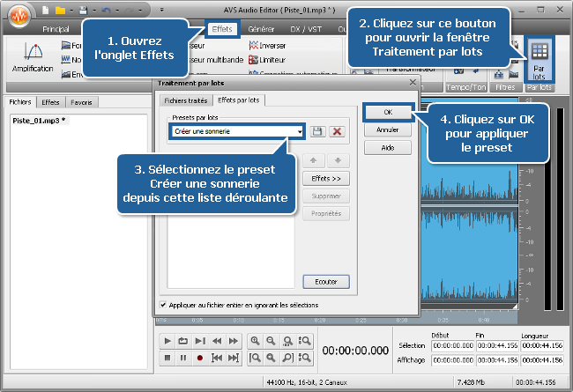
Task: Click the Sélection Début time field
Action: pyautogui.click(x=453, y=345)
